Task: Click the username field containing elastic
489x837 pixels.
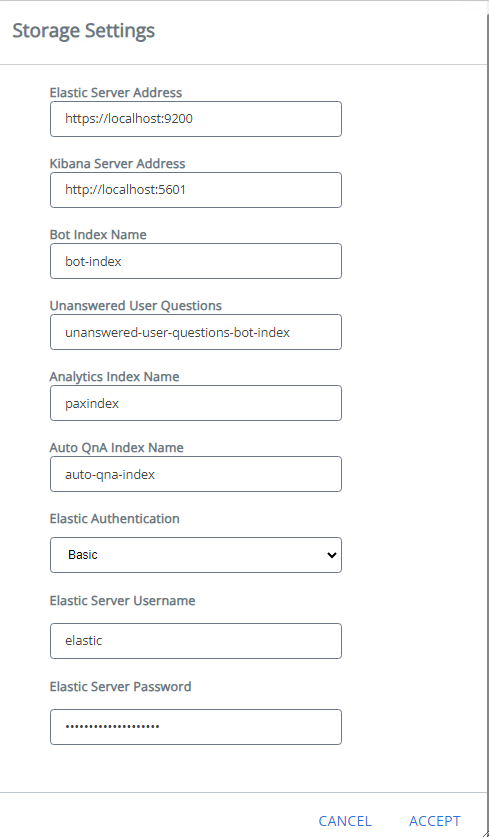Action: pyautogui.click(x=196, y=641)
